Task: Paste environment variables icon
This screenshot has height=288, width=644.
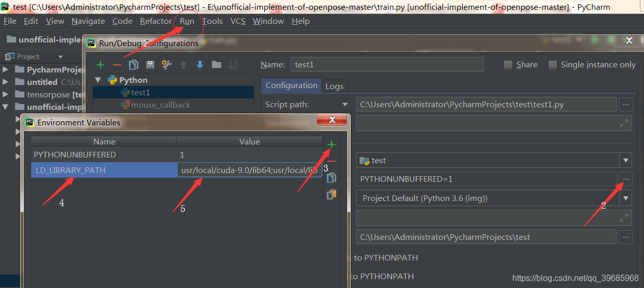Action: point(332,194)
